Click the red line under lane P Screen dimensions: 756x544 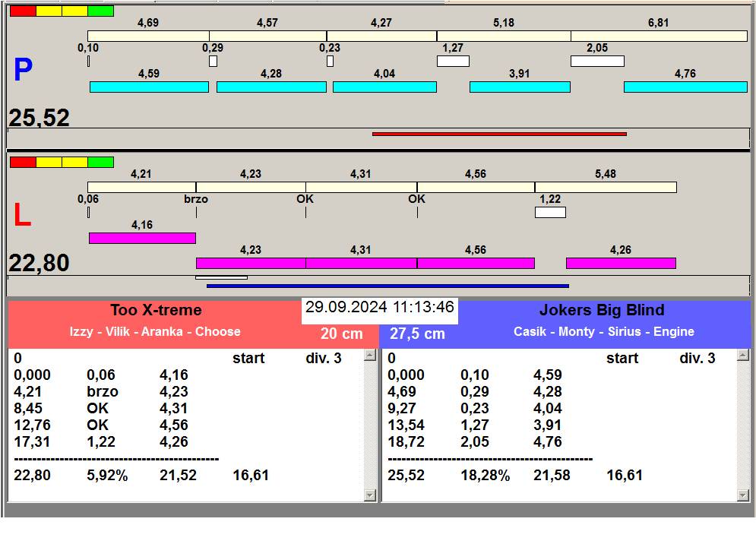[x=499, y=134]
